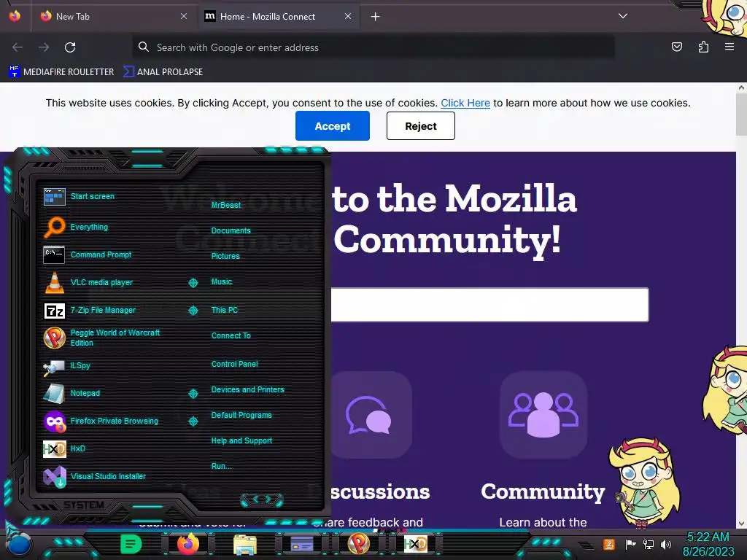Open Firefox application menu
This screenshot has height=560, width=747.
pyautogui.click(x=729, y=47)
